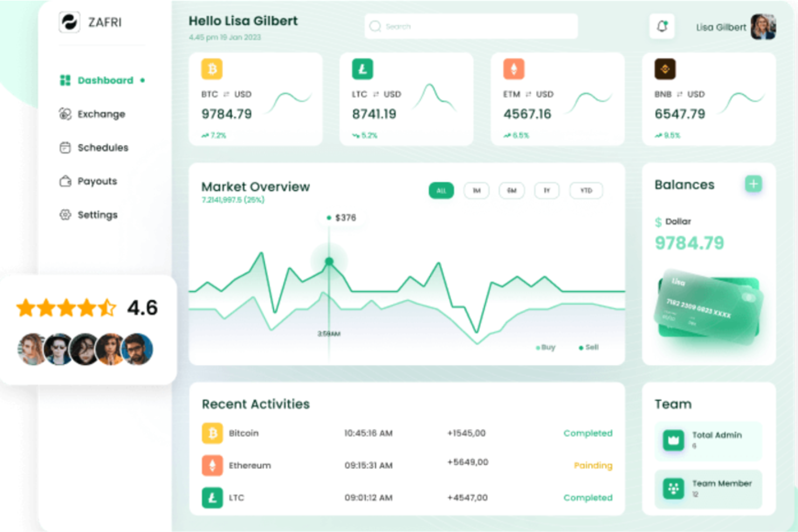
Task: Open notifications via the bell icon
Action: tap(662, 26)
